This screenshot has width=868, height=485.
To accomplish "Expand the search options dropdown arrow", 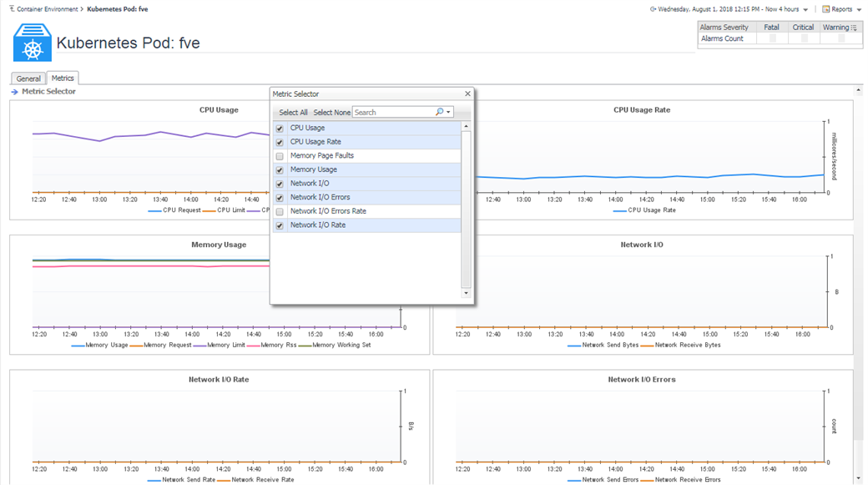I will click(x=448, y=113).
